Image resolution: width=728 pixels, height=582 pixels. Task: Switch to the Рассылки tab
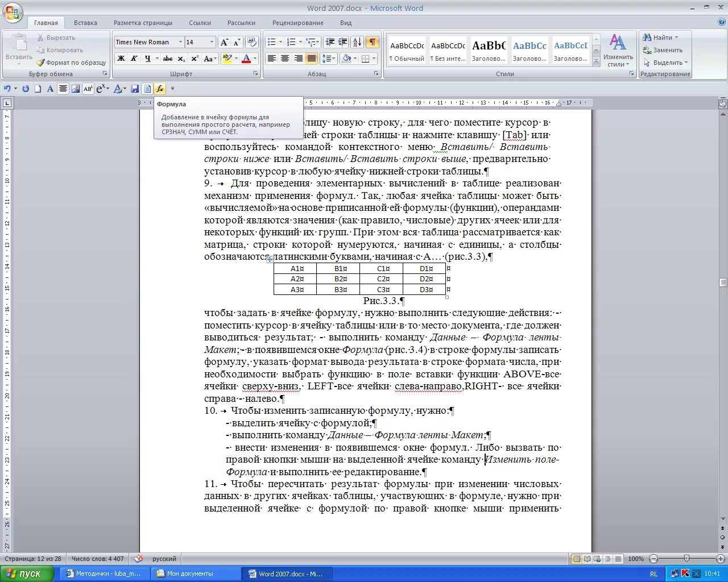click(x=241, y=23)
